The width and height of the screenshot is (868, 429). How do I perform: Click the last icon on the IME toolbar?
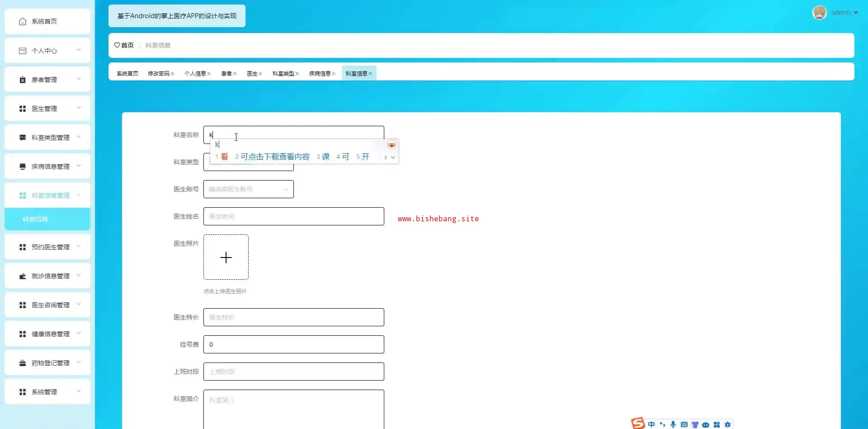[727, 424]
